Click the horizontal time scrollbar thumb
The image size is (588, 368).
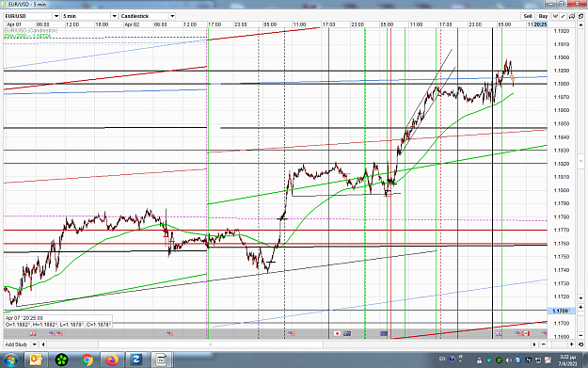211,344
